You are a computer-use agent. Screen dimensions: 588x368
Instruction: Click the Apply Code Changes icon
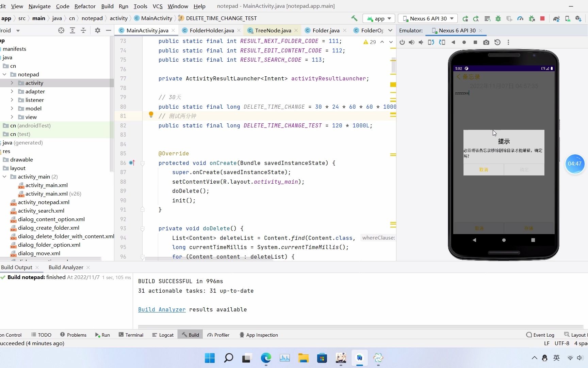pos(476,18)
